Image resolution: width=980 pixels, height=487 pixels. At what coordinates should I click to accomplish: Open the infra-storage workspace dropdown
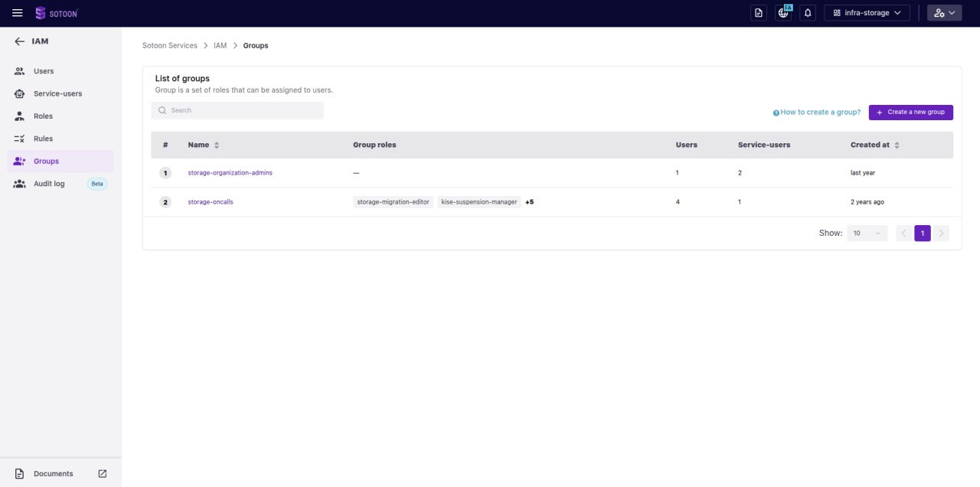click(867, 13)
